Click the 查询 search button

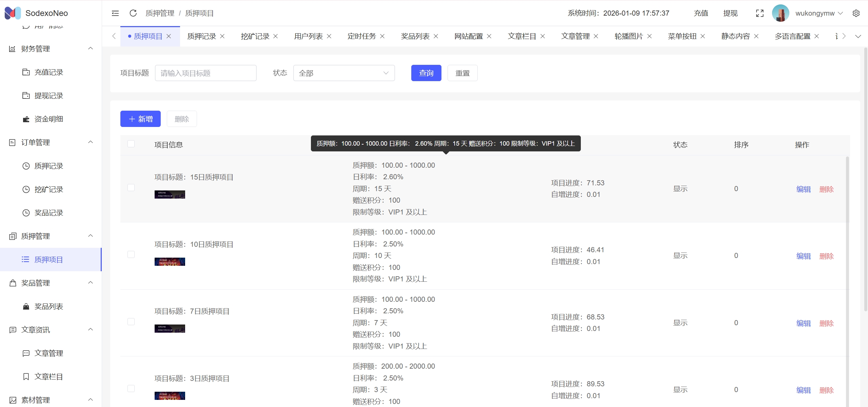426,73
